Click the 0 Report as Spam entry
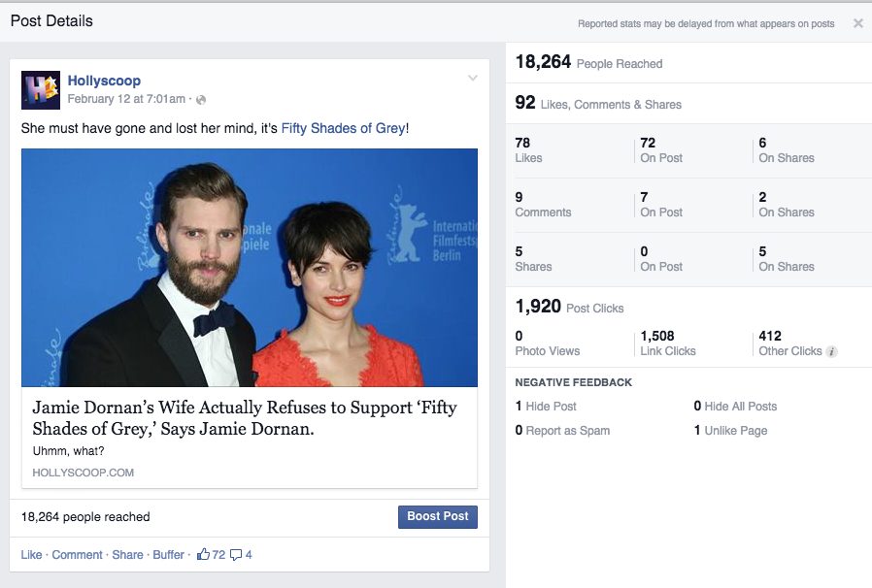Screen dimensions: 872x588 [x=562, y=431]
